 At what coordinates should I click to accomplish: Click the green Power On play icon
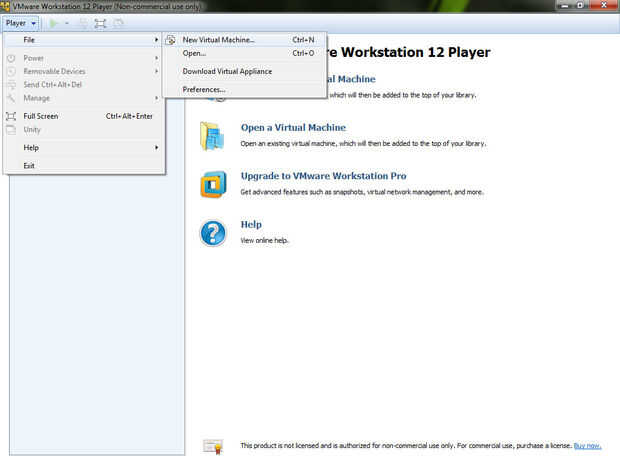[x=53, y=23]
